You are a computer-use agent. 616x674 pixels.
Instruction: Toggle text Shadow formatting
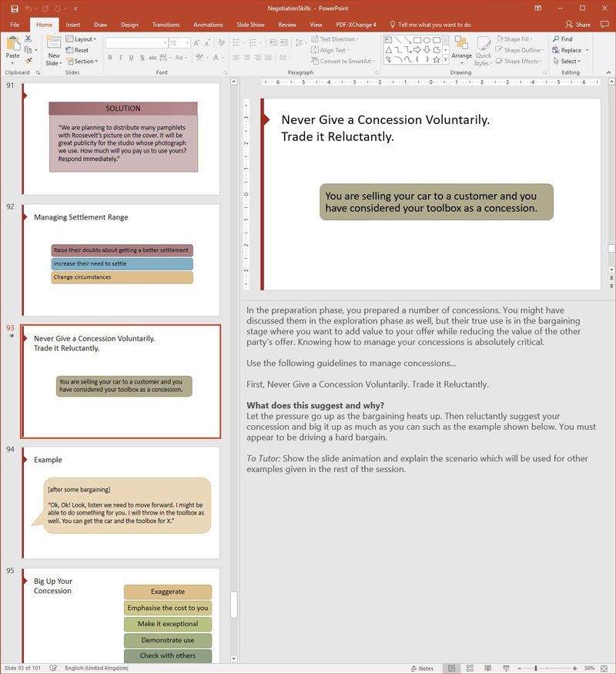[x=142, y=57]
